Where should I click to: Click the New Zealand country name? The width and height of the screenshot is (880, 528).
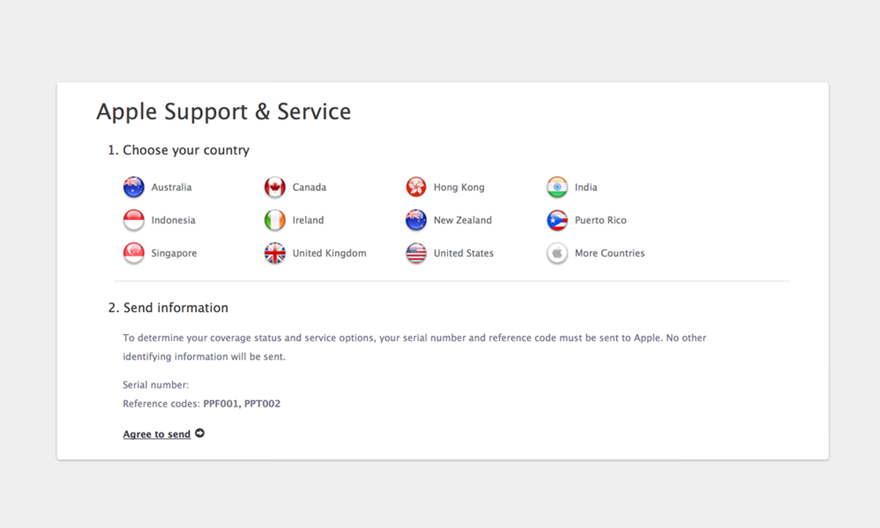coord(462,221)
